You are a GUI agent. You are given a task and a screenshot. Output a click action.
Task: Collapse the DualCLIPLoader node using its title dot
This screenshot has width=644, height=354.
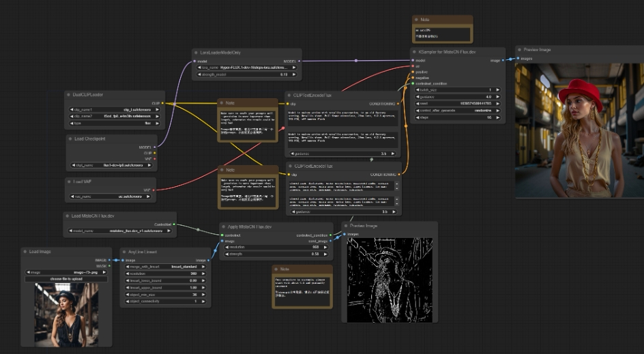68,94
